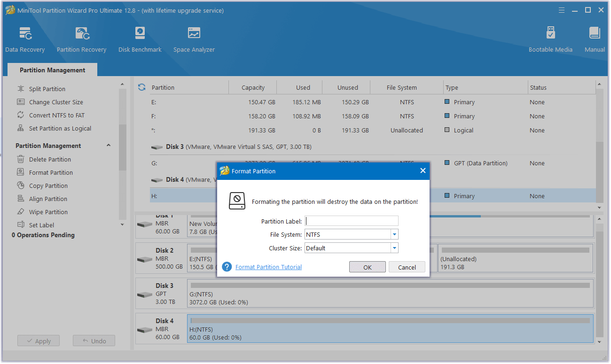
Task: Open Space Analyzer
Action: [194, 39]
